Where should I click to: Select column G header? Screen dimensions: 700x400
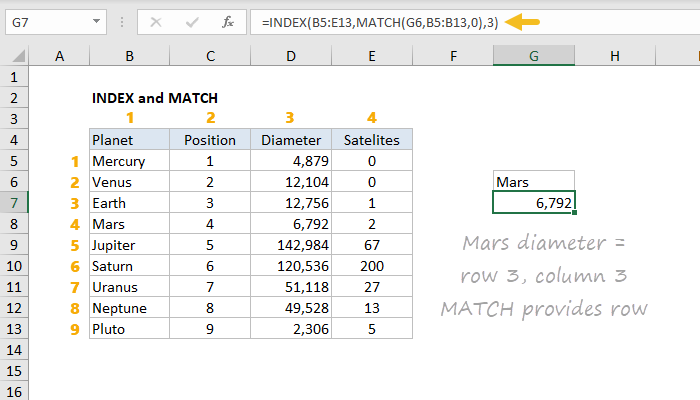[x=533, y=56]
